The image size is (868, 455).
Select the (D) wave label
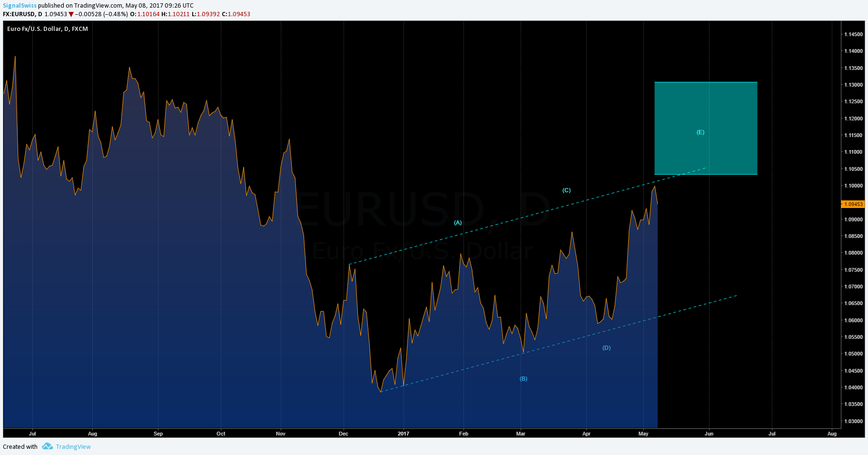coord(606,348)
